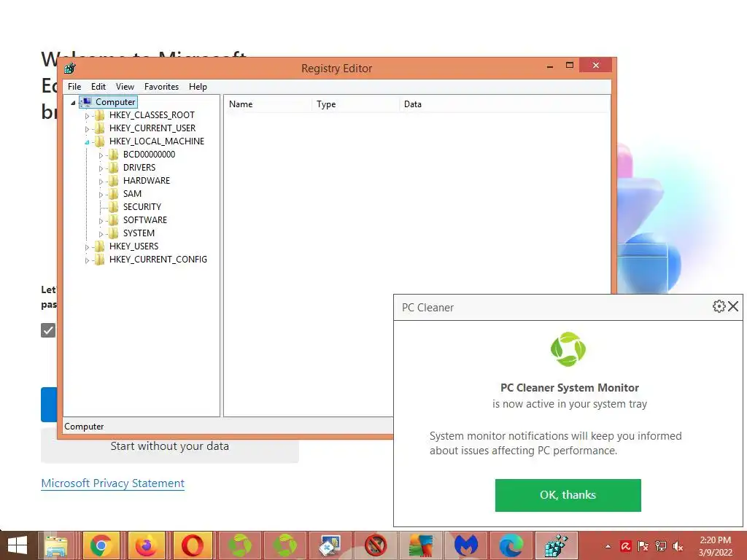747x560 pixels.
Task: Click the HKEY_CLASSES_ROOT folder icon
Action: (99, 114)
